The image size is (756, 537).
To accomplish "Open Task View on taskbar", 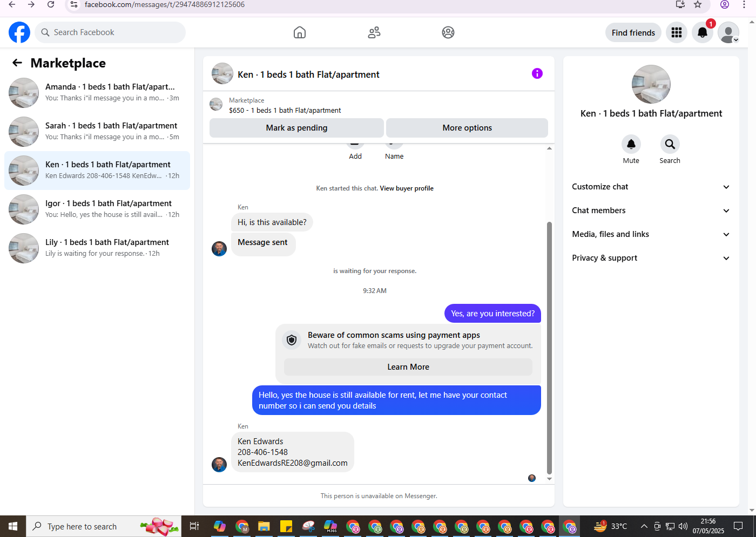I will click(x=194, y=526).
